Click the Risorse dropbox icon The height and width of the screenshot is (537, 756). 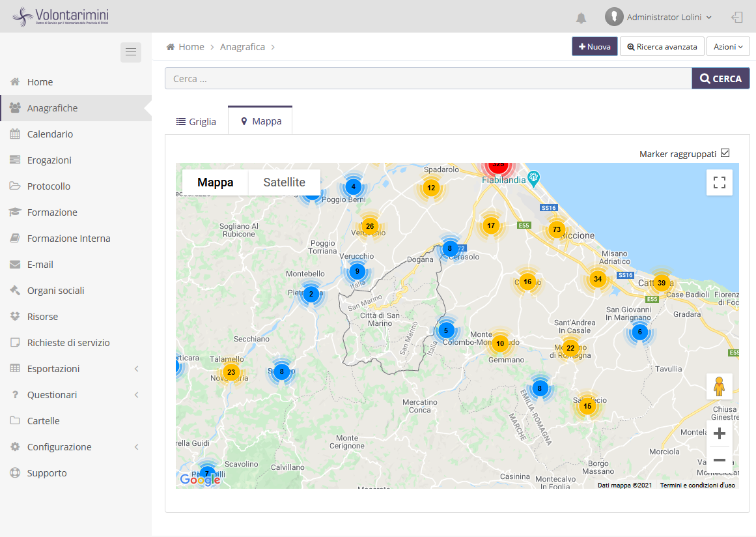pyautogui.click(x=15, y=317)
